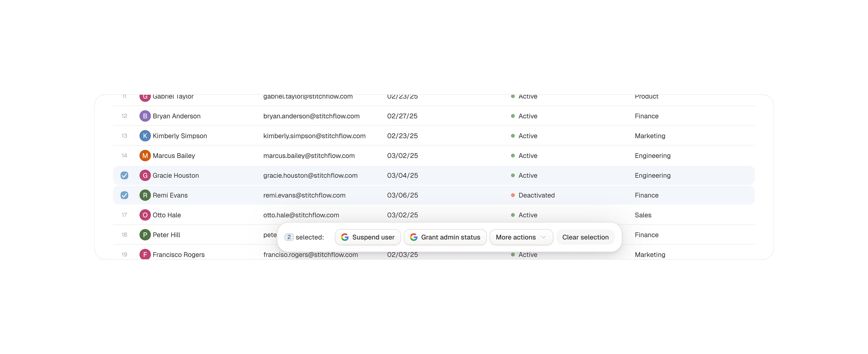Click Francisco Rogers' F avatar icon

click(145, 254)
